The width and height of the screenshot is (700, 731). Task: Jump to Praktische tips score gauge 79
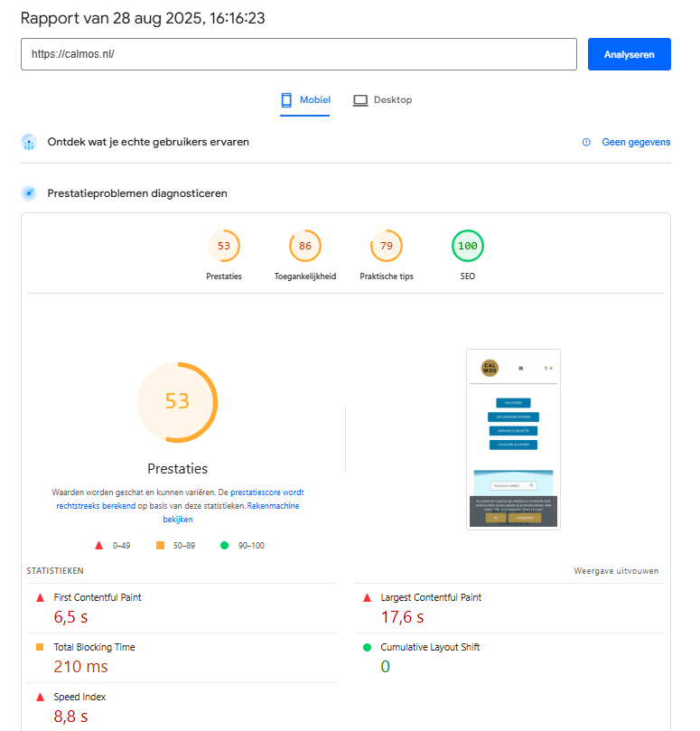point(387,246)
